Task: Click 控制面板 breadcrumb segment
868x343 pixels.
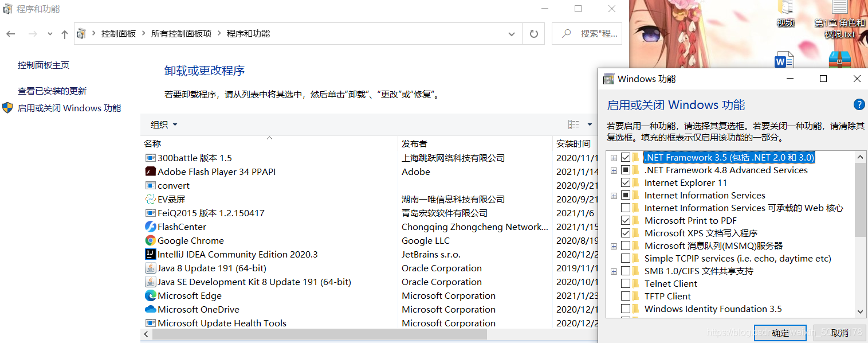Action: tap(119, 34)
